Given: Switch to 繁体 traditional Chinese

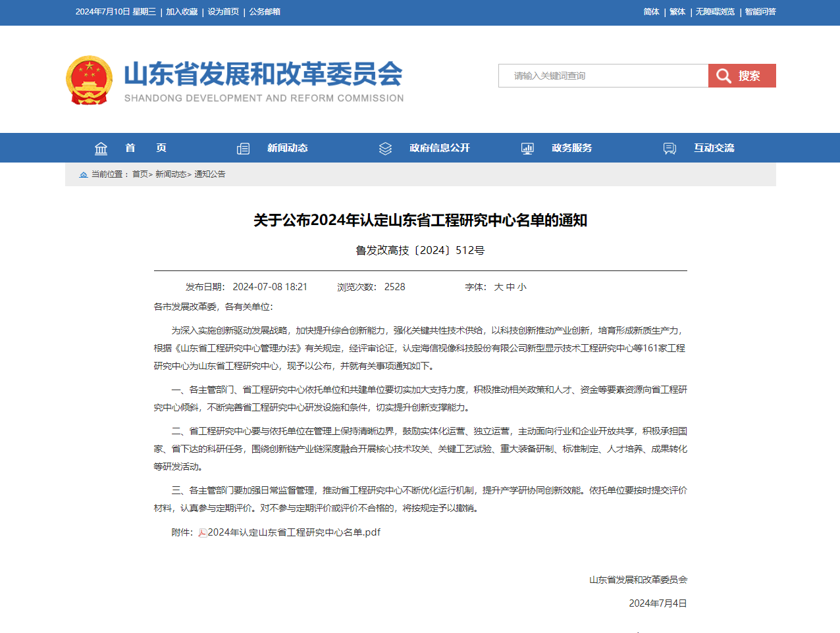Looking at the screenshot, I should pos(677,12).
